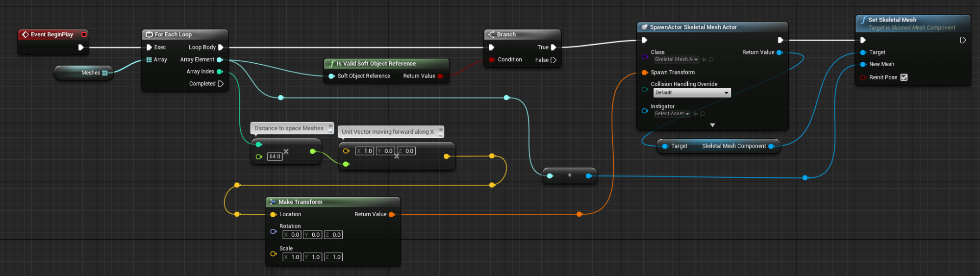Expand SpawnActor node advanced pins arrow
The width and height of the screenshot is (980, 276).
712,125
